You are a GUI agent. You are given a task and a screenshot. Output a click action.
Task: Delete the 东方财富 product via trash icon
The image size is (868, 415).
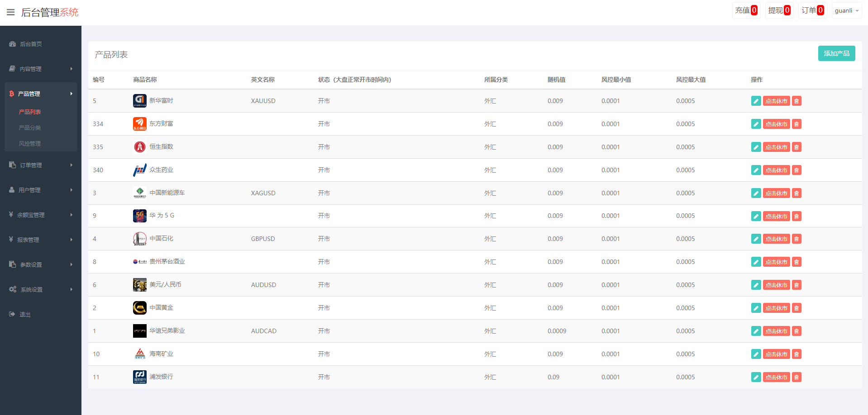[796, 124]
